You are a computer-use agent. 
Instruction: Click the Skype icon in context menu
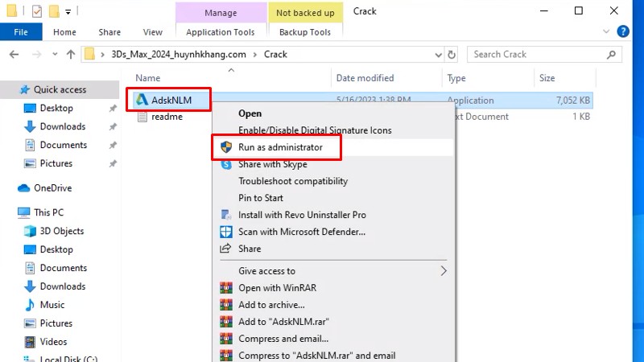[226, 164]
